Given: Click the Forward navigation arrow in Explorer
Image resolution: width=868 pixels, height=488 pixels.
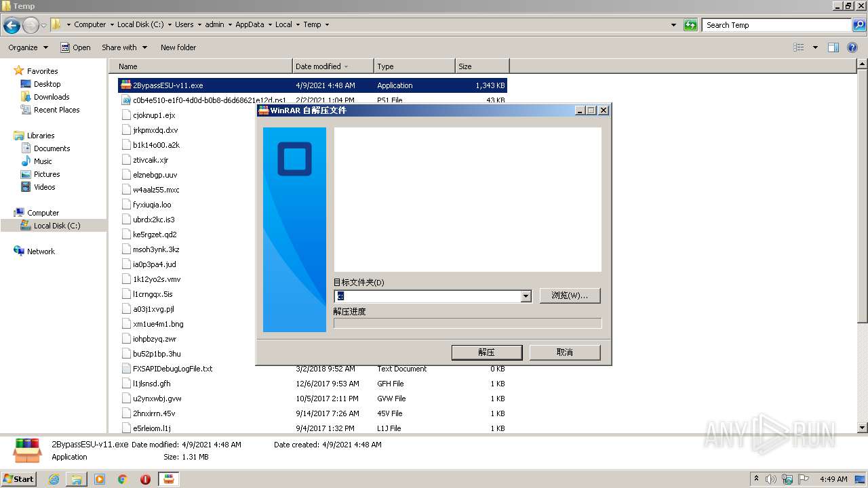Looking at the screenshot, I should (x=31, y=26).
